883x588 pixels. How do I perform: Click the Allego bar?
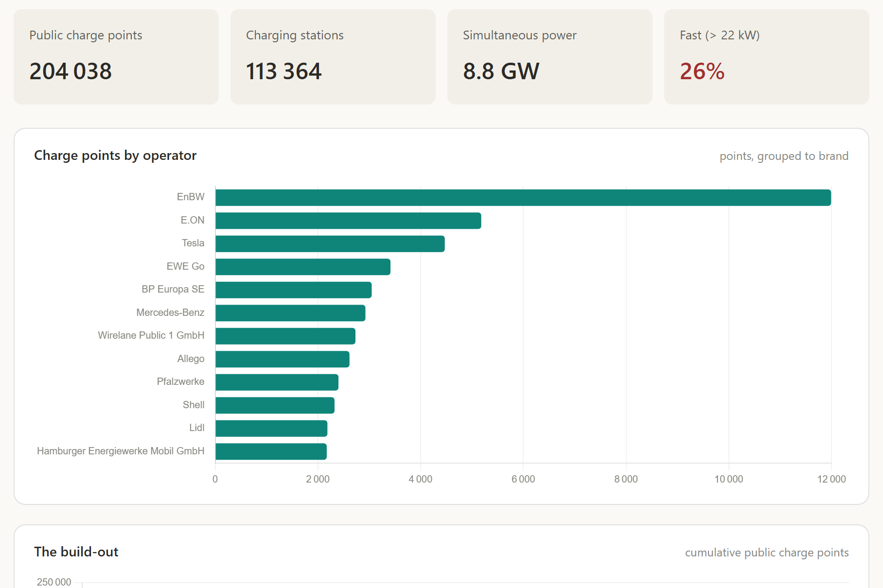(x=283, y=359)
